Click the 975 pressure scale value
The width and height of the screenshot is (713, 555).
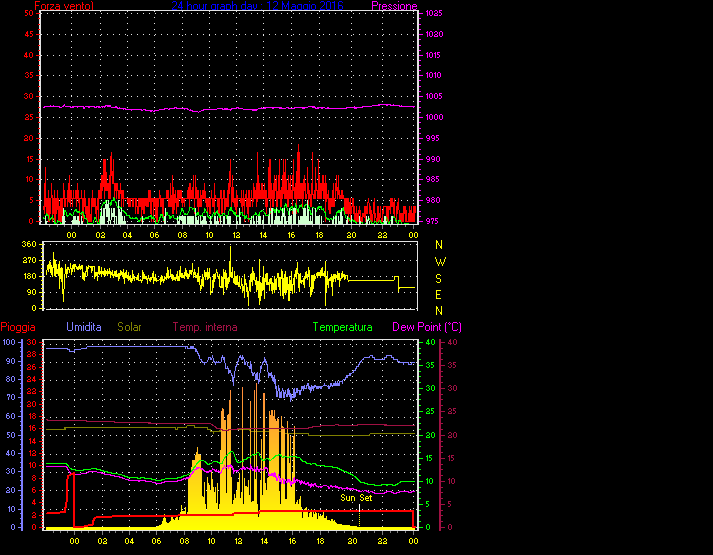pos(432,221)
